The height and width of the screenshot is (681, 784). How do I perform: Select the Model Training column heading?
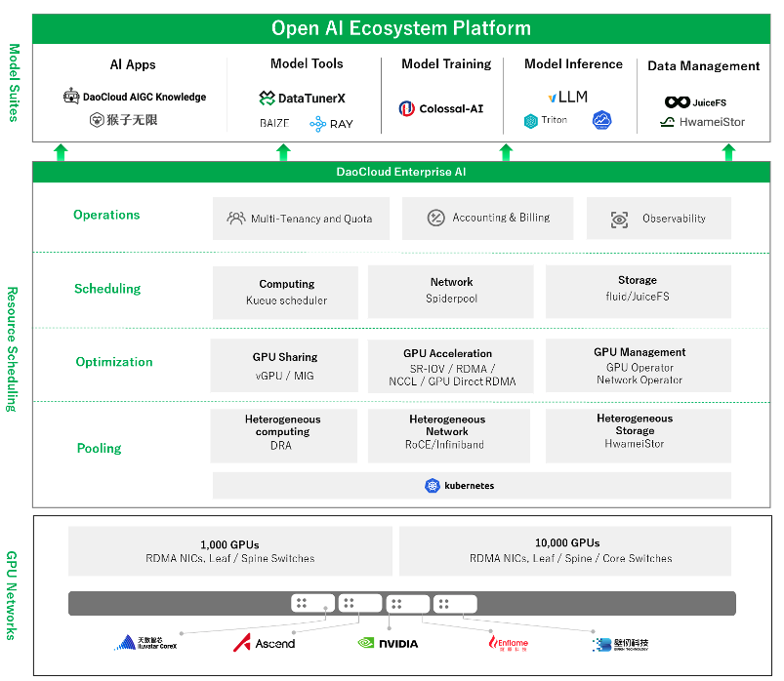pos(446,64)
